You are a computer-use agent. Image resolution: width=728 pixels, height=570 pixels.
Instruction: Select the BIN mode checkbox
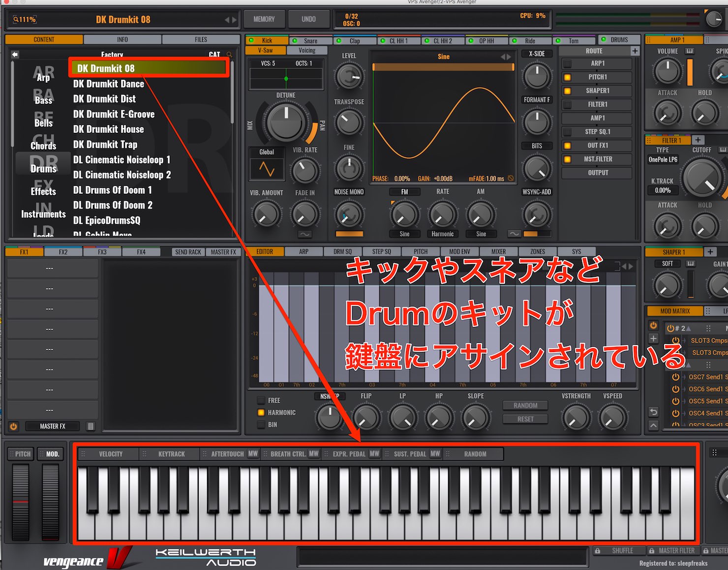coord(261,424)
